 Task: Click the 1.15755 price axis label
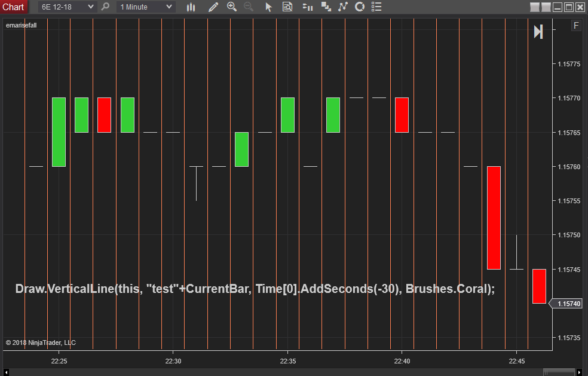pyautogui.click(x=569, y=201)
